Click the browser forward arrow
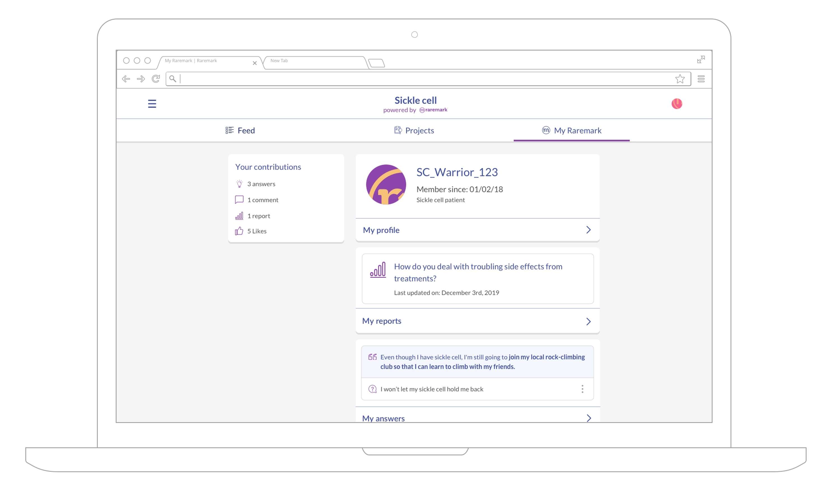840x504 pixels. tap(141, 79)
